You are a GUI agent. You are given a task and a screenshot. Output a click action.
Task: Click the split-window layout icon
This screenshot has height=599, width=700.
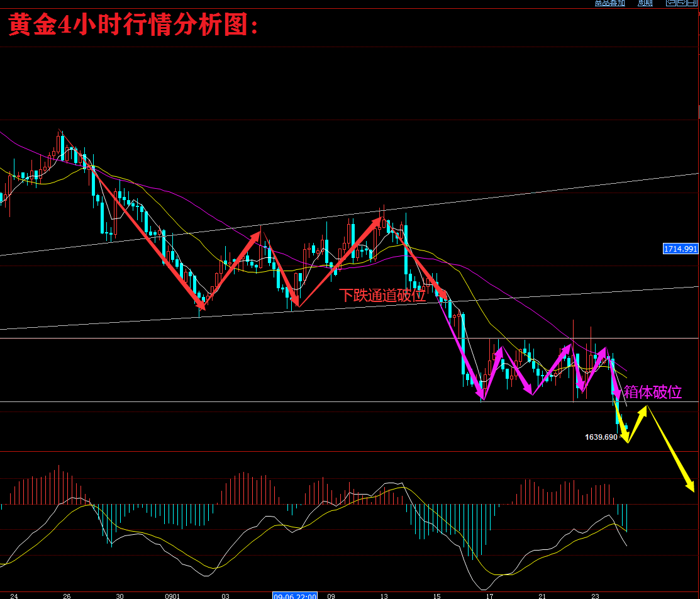(x=692, y=3)
